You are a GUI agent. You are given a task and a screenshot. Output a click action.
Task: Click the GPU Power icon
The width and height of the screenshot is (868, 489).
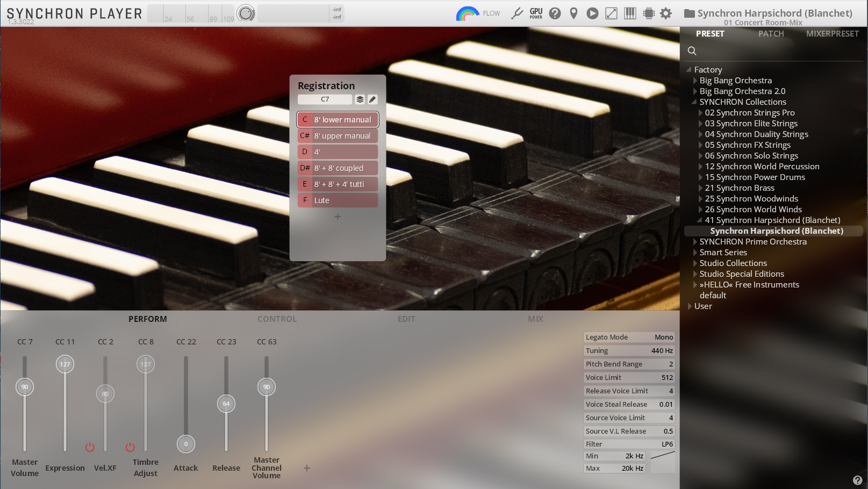click(x=536, y=13)
